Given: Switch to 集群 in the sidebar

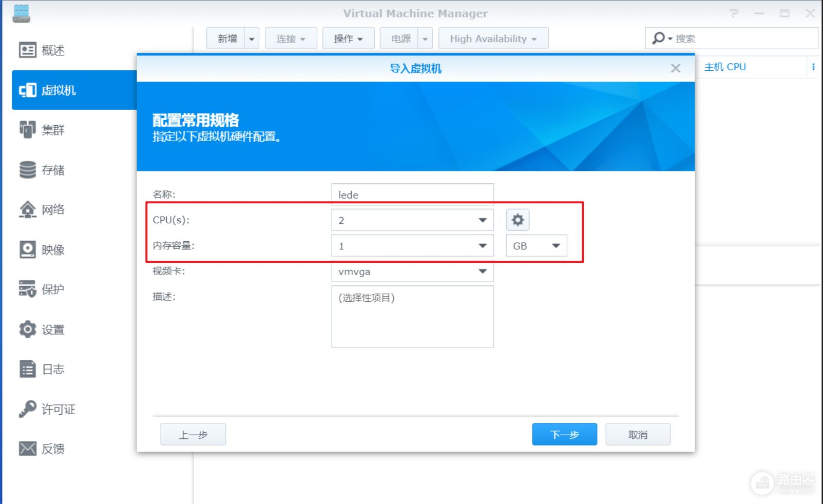Looking at the screenshot, I should [53, 130].
